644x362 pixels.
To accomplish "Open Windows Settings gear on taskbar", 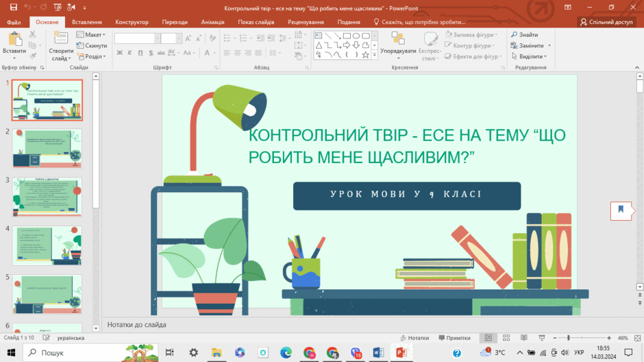I will [x=193, y=352].
